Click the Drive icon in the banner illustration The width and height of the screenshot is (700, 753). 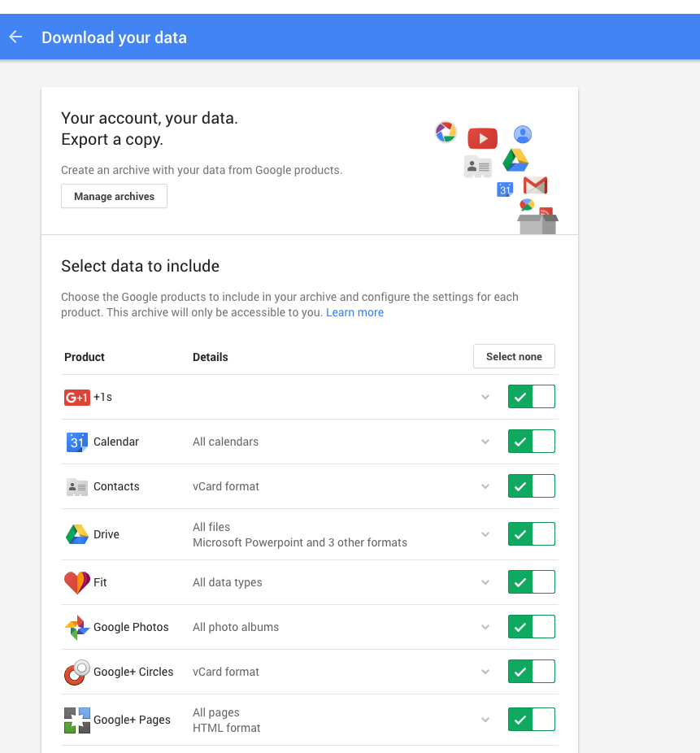tap(515, 160)
